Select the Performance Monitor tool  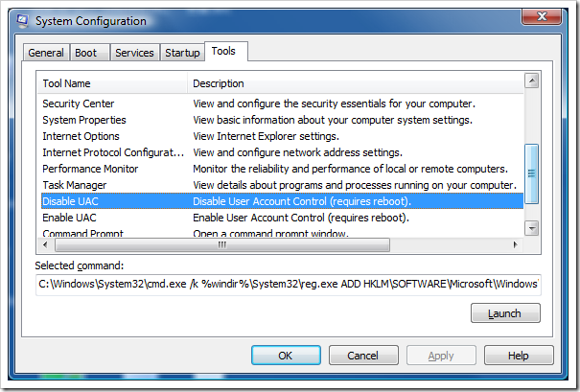click(x=90, y=169)
